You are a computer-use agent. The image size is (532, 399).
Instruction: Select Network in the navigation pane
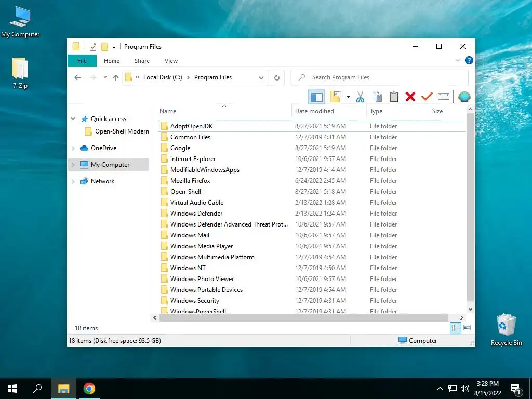(x=102, y=181)
